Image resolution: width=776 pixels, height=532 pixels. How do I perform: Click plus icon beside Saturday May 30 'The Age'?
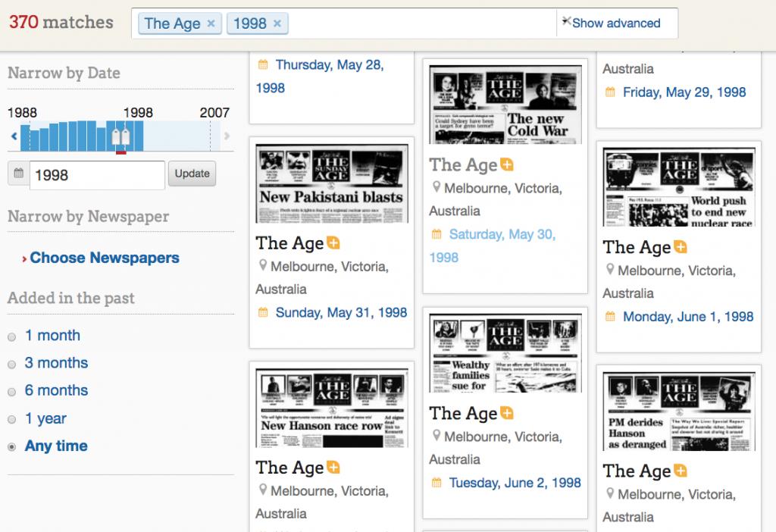point(506,165)
